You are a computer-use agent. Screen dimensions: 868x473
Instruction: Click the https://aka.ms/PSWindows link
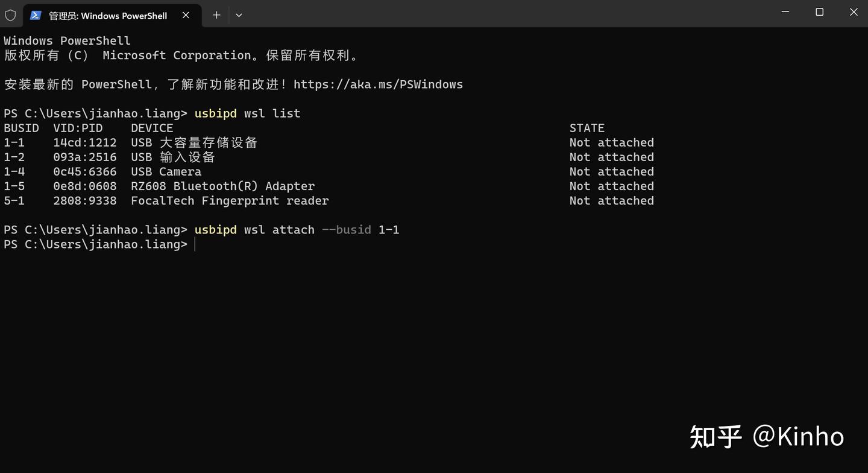pos(378,84)
